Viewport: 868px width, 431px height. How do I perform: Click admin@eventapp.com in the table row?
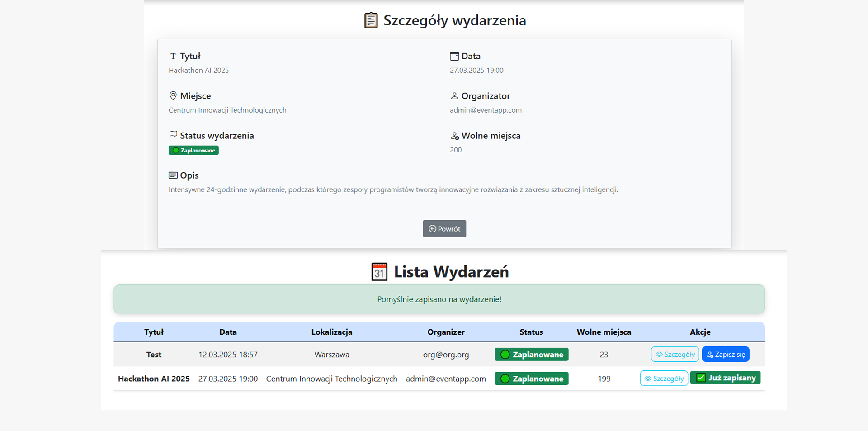pyautogui.click(x=446, y=379)
